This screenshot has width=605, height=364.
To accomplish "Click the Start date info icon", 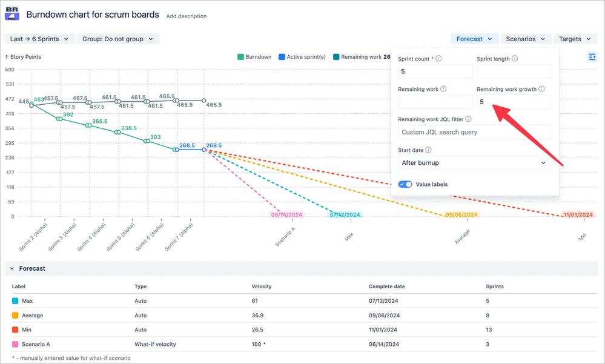I will [x=428, y=150].
